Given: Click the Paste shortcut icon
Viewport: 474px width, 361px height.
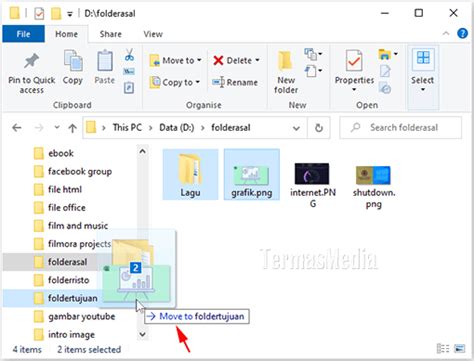Looking at the screenshot, I should coord(129,88).
